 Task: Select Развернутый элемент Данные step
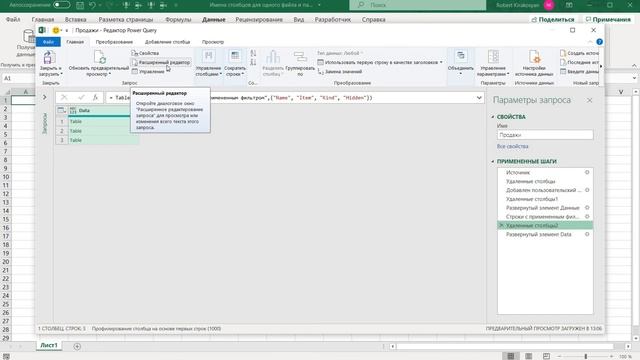pos(541,208)
